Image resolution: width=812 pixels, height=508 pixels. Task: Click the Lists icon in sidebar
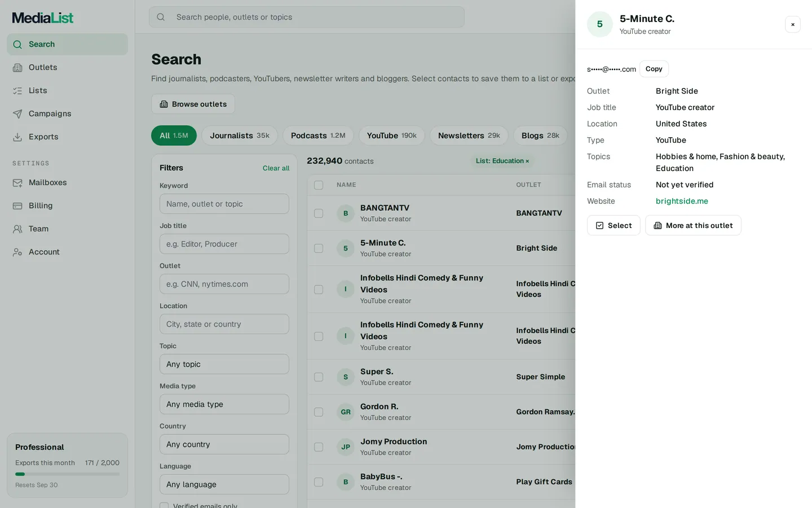[x=17, y=91]
